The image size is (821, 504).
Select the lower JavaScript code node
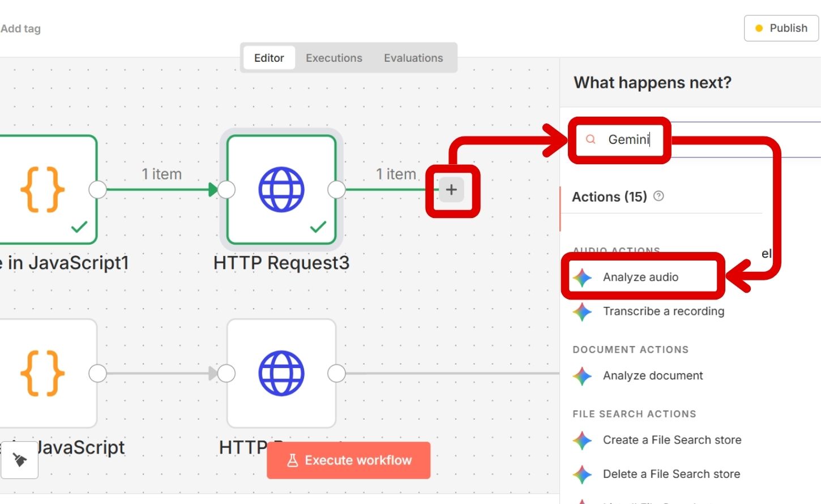[x=45, y=373]
